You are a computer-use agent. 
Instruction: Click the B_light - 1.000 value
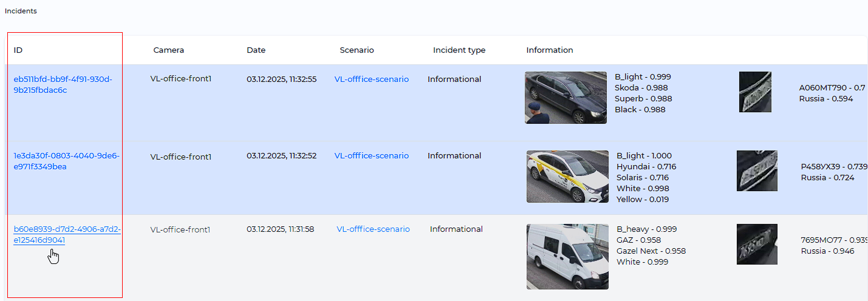pos(644,155)
